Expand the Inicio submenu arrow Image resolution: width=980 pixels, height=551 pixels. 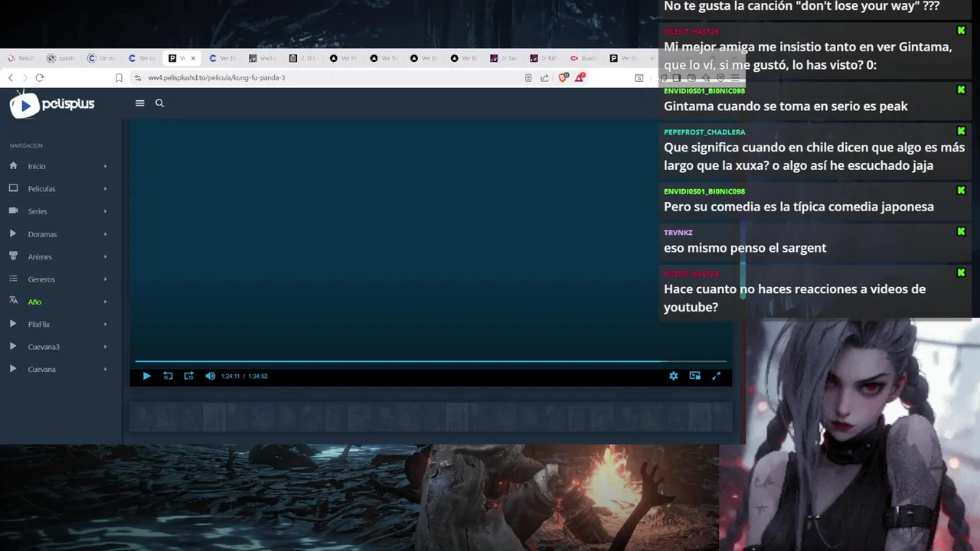[105, 166]
